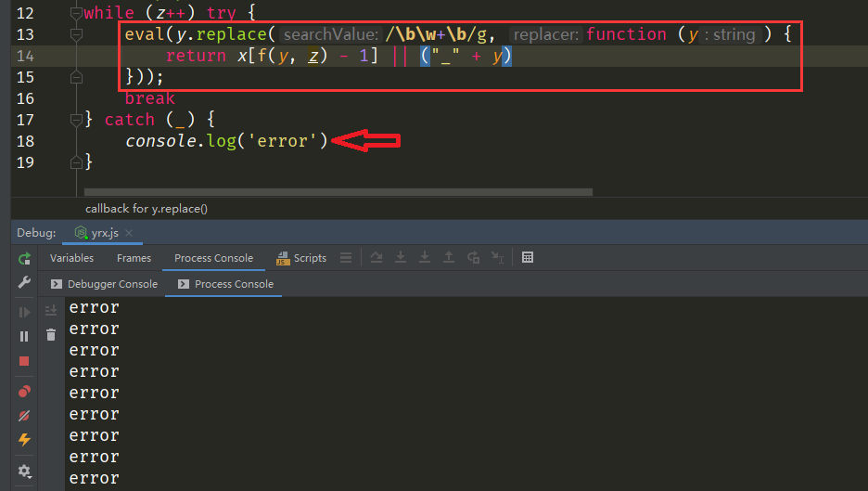Viewport: 868px width, 491px height.
Task: Collapse the while loop fold on line 12
Action: (77, 13)
